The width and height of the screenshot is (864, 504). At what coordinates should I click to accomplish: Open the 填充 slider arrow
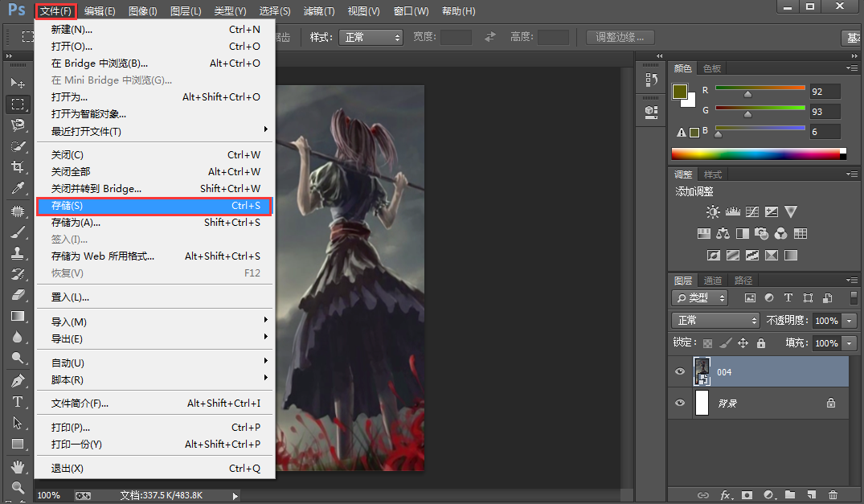click(x=849, y=343)
